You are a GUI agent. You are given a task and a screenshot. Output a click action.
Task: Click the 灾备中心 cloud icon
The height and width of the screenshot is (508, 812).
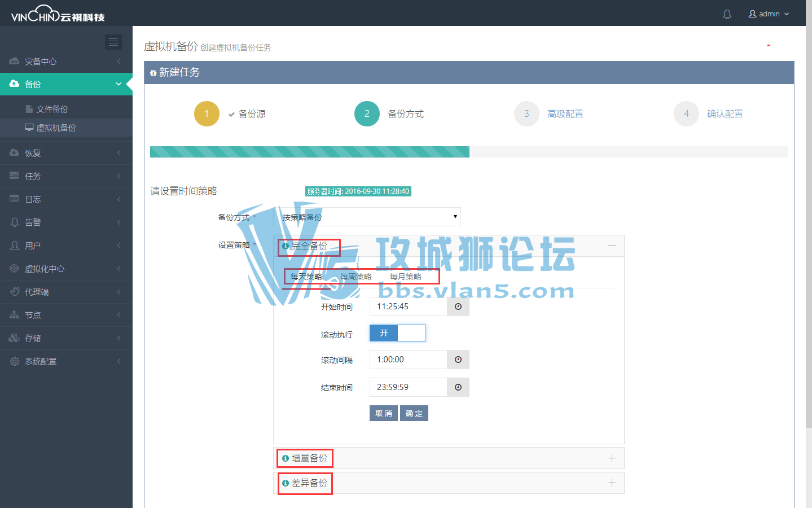tap(14, 61)
